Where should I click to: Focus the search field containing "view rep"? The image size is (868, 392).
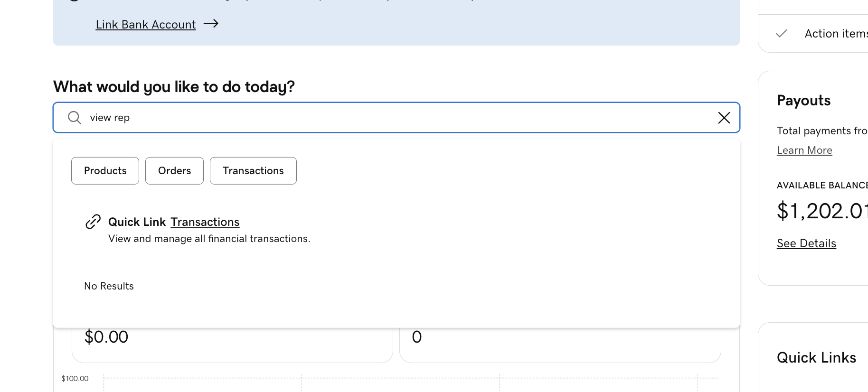[380, 118]
